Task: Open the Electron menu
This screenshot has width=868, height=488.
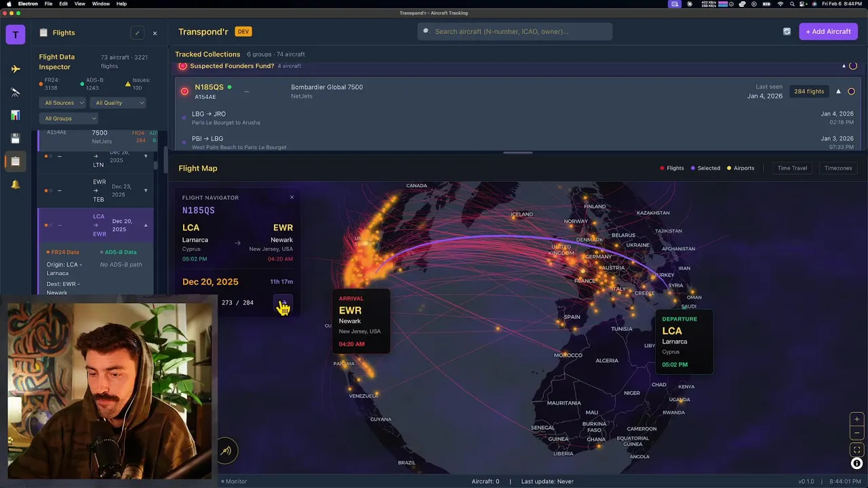Action: pos(28,4)
